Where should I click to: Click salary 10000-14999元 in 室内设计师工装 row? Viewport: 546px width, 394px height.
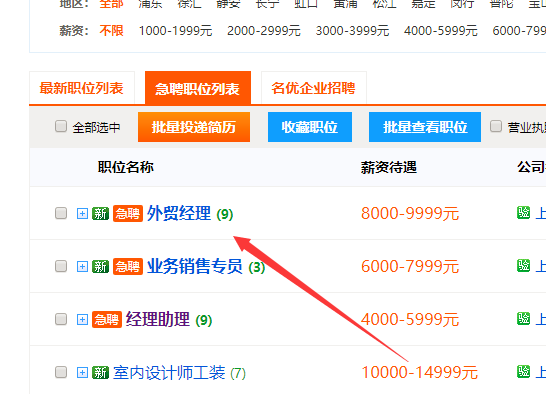[x=420, y=372]
